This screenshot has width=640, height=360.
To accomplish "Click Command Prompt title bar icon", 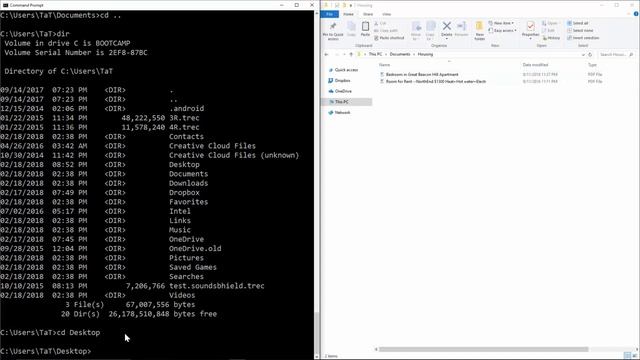I will point(5,5).
